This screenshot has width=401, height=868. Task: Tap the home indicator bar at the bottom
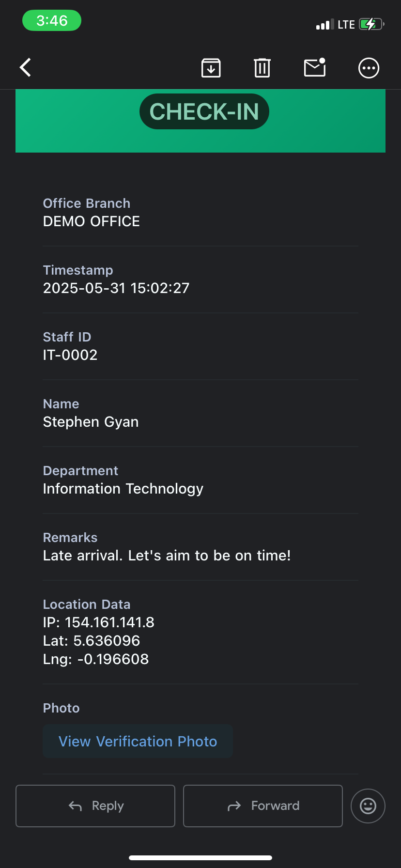(200, 858)
